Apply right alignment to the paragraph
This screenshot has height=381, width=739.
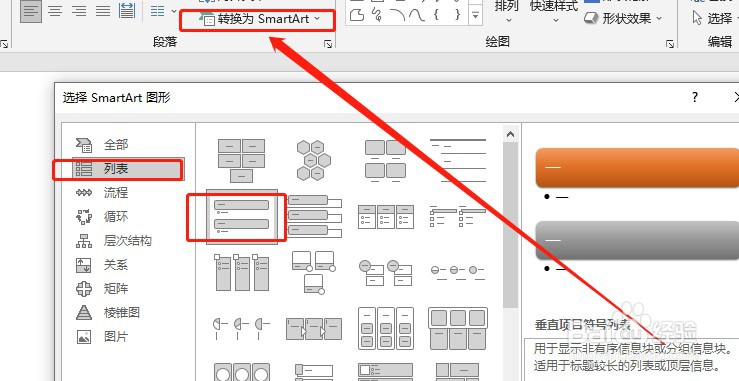79,11
